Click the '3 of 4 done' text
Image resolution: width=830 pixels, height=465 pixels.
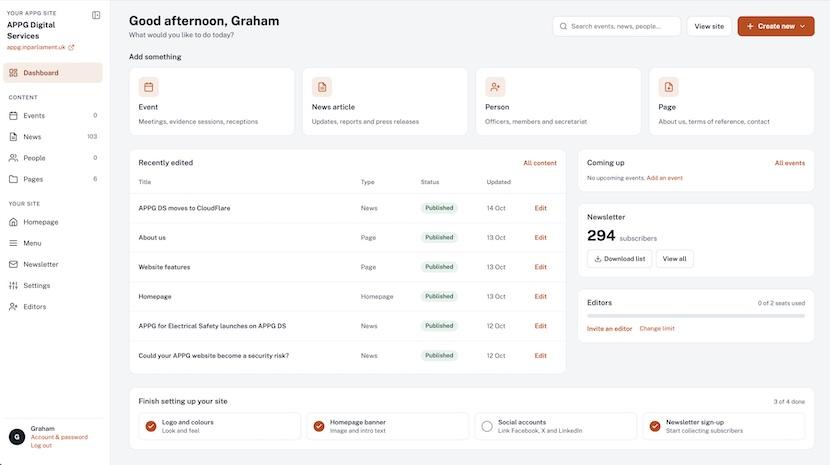(x=789, y=402)
